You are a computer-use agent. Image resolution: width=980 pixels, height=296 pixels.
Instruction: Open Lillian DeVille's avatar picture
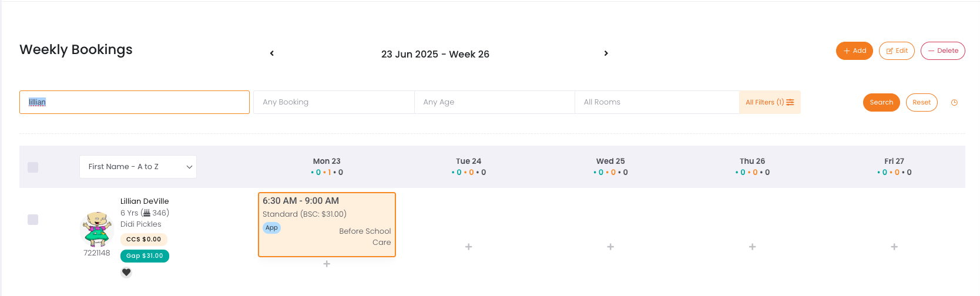point(97,229)
